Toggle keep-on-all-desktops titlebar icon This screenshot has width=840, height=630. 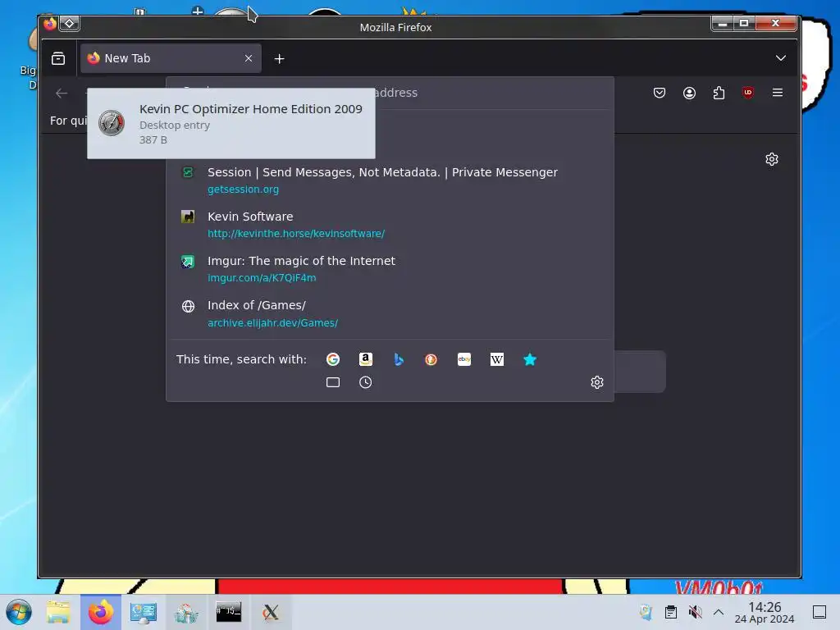tap(70, 24)
